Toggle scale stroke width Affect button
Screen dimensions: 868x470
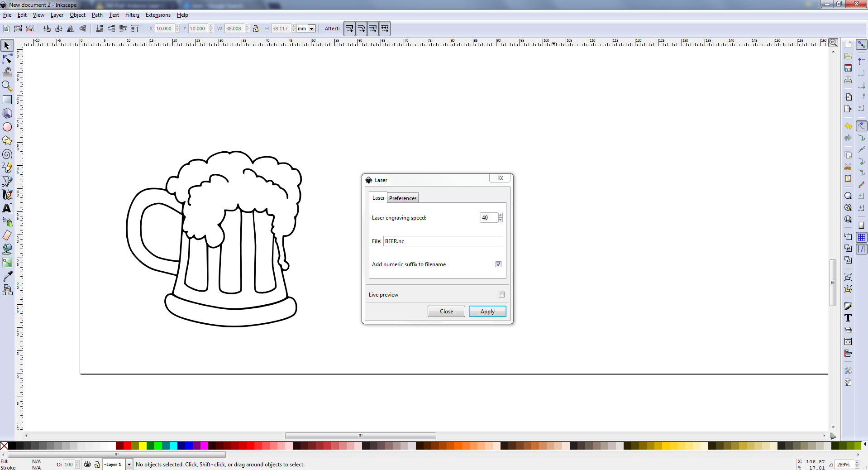[x=349, y=29]
